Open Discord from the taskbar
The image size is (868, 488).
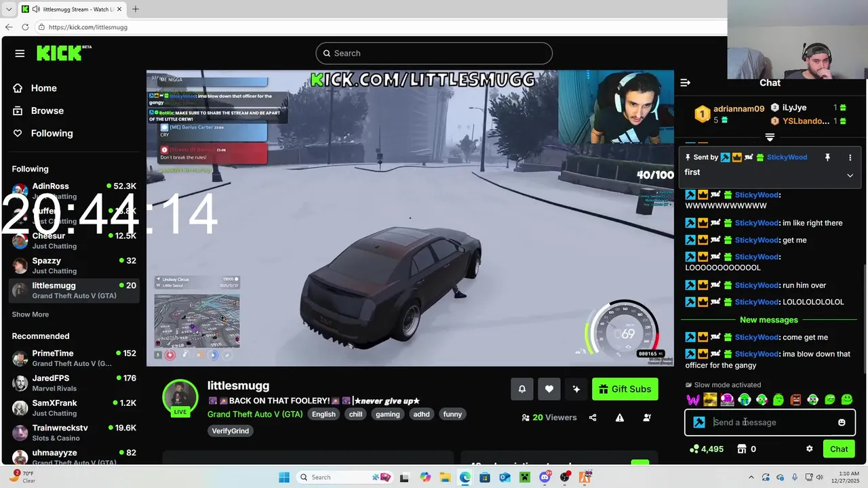pyautogui.click(x=545, y=477)
